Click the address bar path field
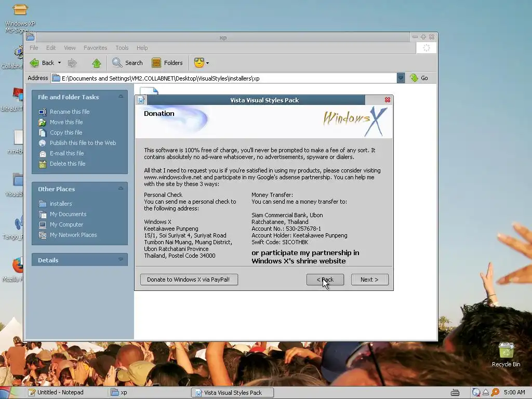The image size is (532, 399). coord(224,78)
